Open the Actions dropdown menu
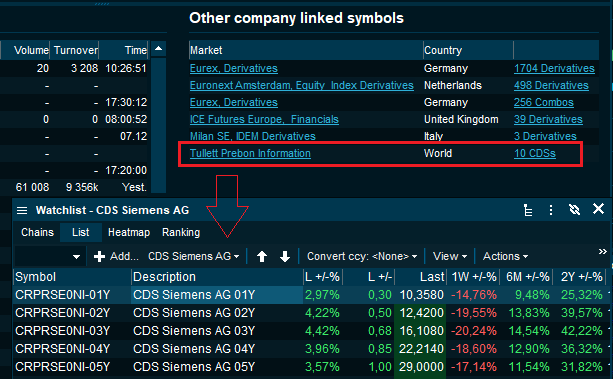This screenshot has width=613, height=379. pyautogui.click(x=505, y=257)
